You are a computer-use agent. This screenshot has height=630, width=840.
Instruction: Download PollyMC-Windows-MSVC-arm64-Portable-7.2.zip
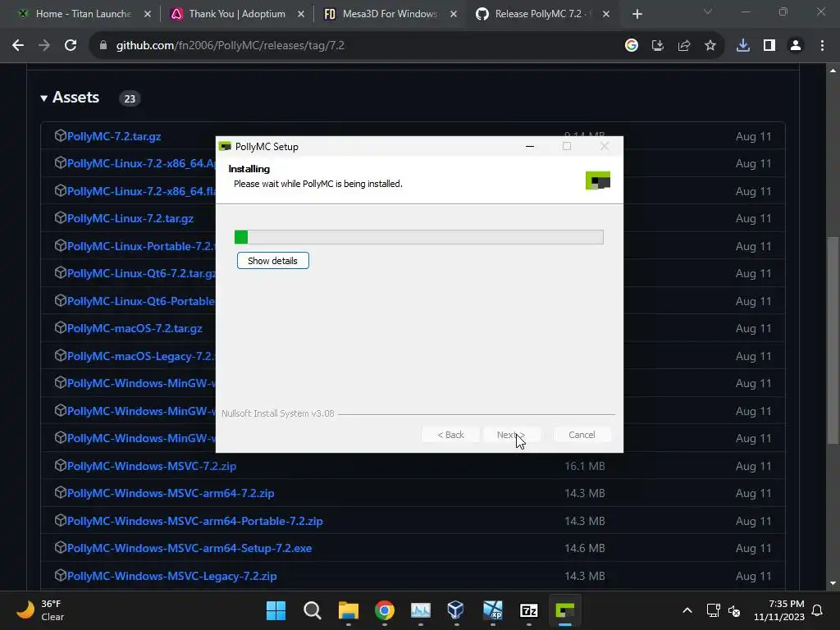[195, 521]
